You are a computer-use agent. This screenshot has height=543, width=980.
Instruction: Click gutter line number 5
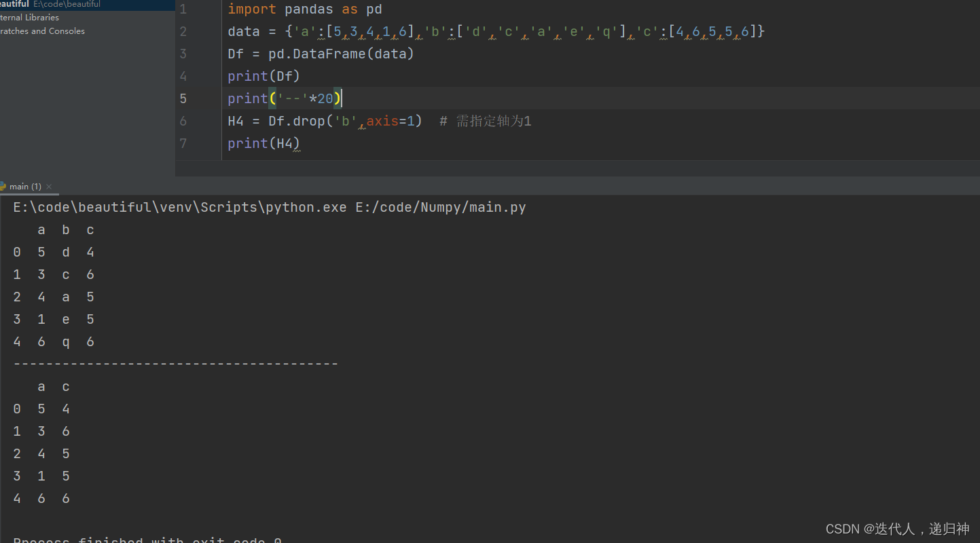tap(183, 99)
